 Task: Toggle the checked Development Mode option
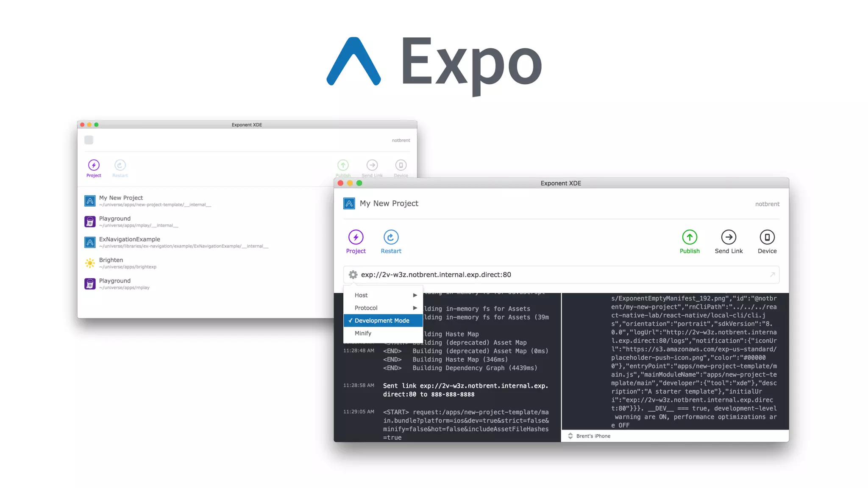(x=382, y=321)
